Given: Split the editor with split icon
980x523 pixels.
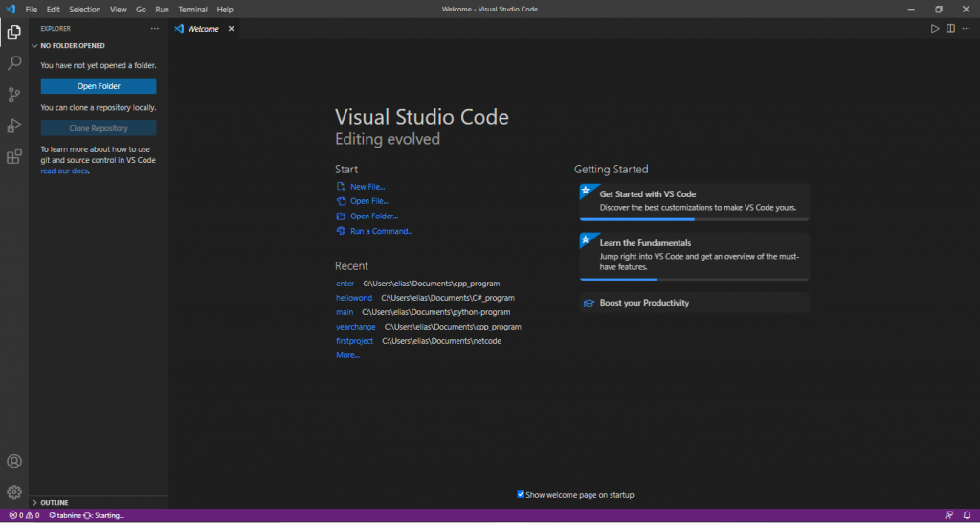Looking at the screenshot, I should [x=950, y=28].
